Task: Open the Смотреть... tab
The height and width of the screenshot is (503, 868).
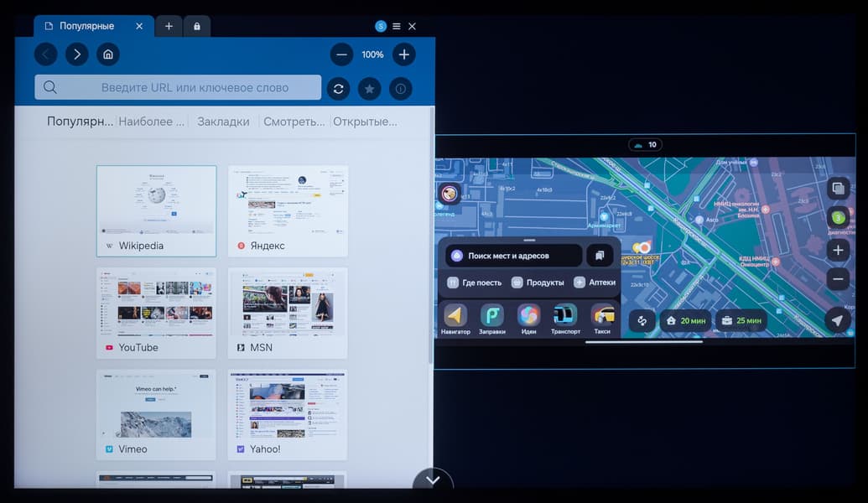Action: pos(294,122)
